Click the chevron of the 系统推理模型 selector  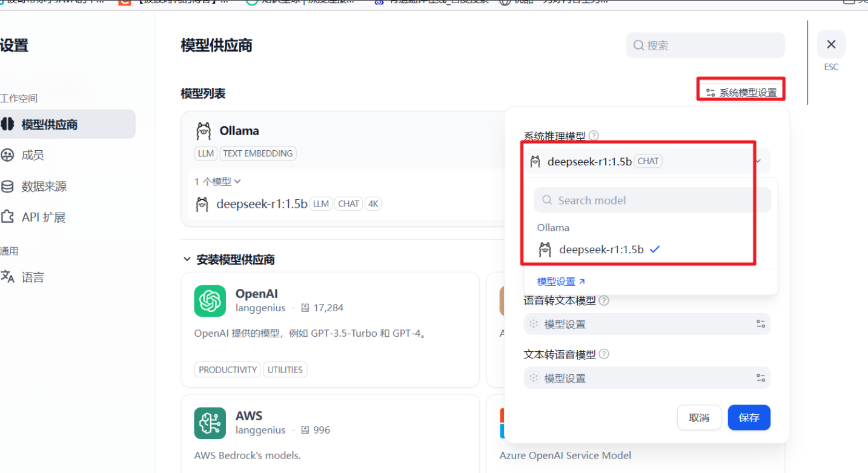(x=758, y=161)
